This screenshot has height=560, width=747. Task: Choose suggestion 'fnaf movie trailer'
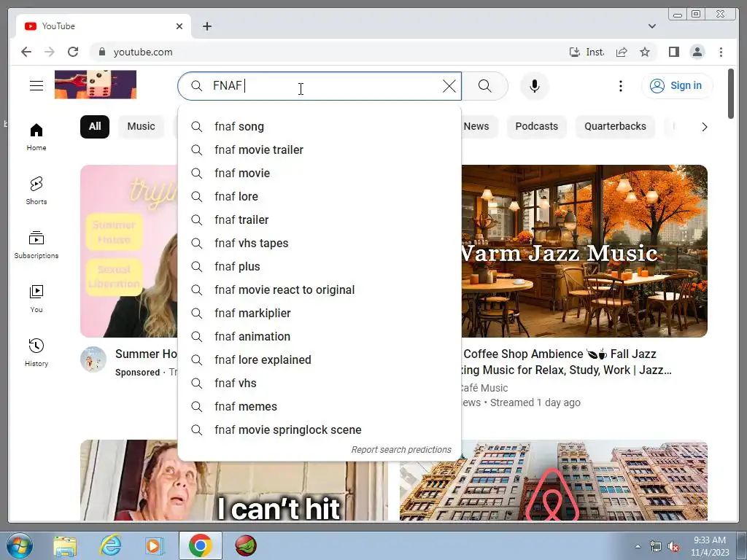pos(320,150)
